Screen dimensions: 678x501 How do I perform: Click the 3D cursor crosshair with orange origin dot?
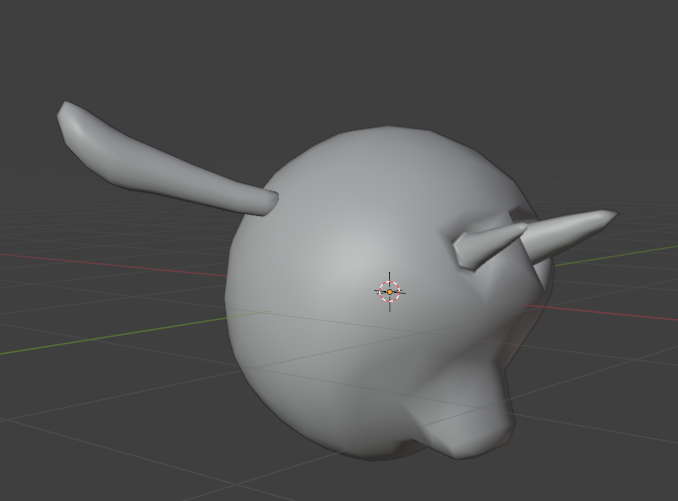(x=390, y=292)
